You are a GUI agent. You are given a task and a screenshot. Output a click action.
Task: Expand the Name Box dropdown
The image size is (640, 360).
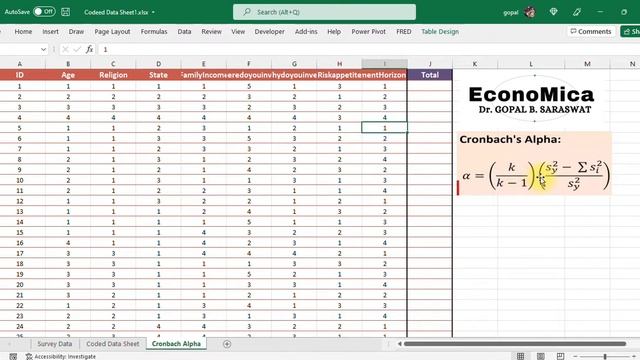(x=43, y=49)
